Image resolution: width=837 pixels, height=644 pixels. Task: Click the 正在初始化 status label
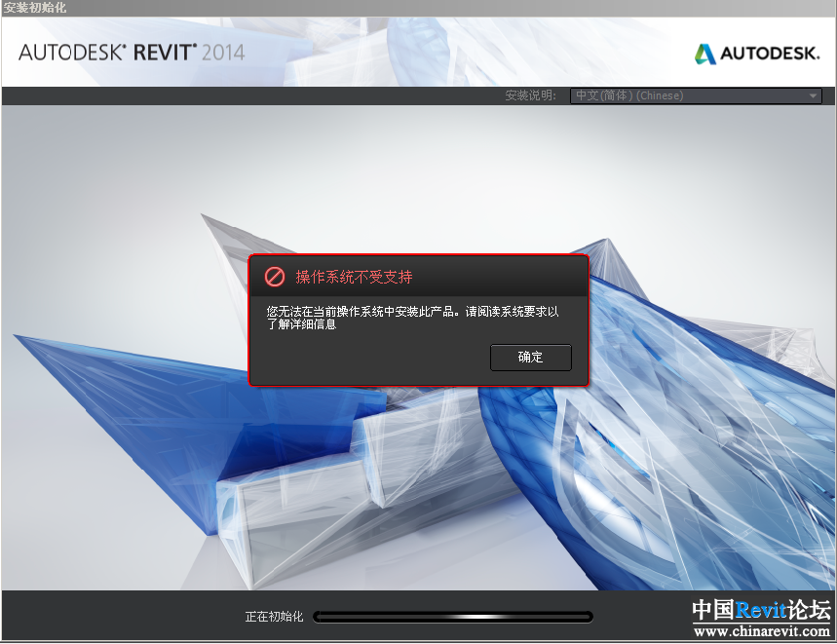[x=274, y=617]
